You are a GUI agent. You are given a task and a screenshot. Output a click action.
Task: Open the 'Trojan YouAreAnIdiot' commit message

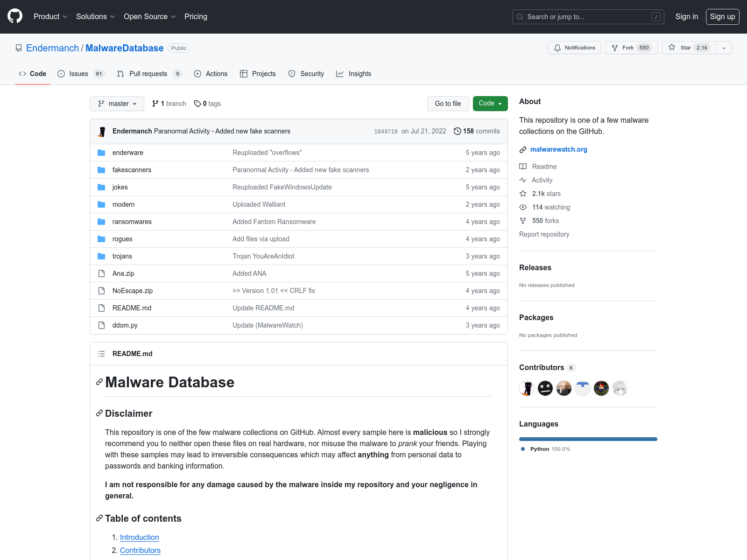point(263,256)
